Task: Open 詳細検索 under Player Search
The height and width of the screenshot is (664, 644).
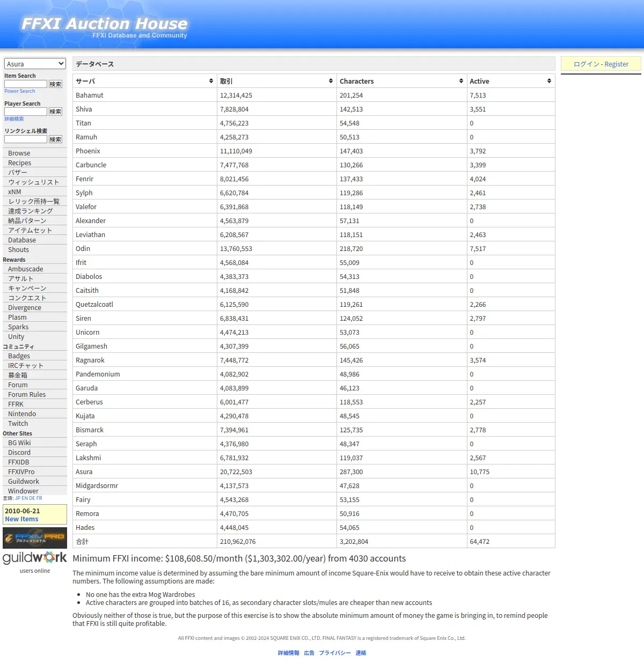Action: (14, 119)
